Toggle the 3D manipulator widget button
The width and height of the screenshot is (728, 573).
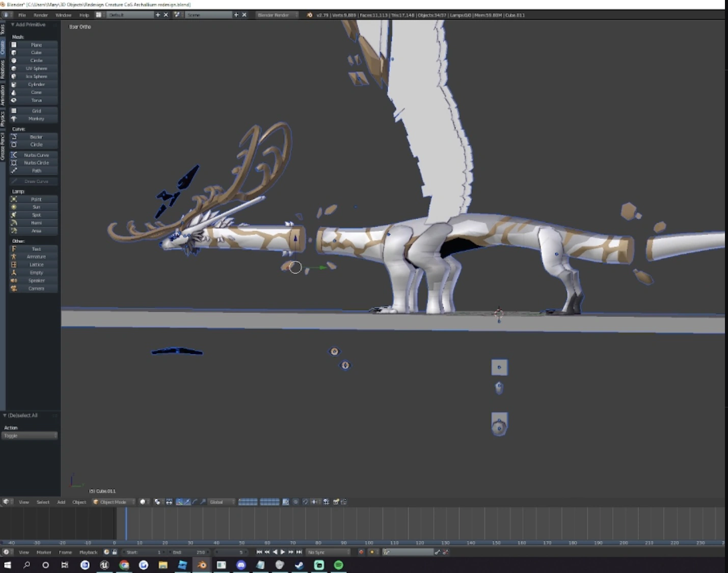click(x=179, y=502)
